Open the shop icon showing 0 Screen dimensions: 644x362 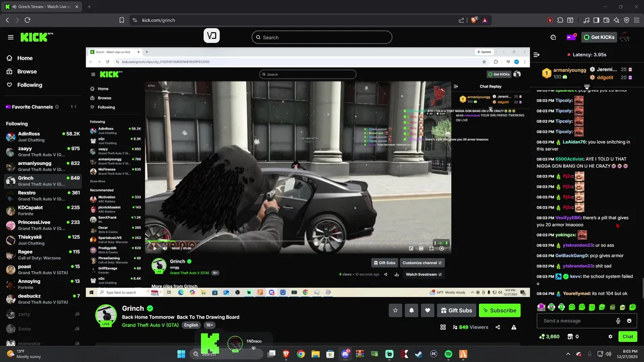pyautogui.click(x=573, y=337)
